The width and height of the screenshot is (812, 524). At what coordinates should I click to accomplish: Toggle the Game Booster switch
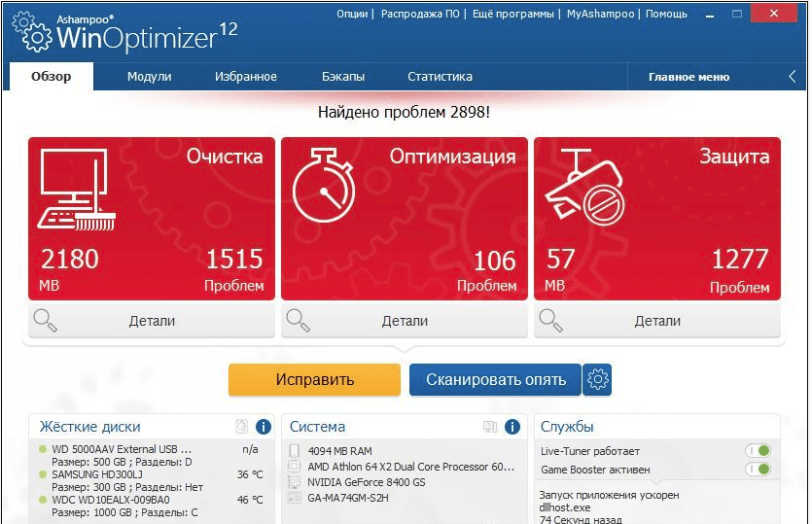[759, 470]
